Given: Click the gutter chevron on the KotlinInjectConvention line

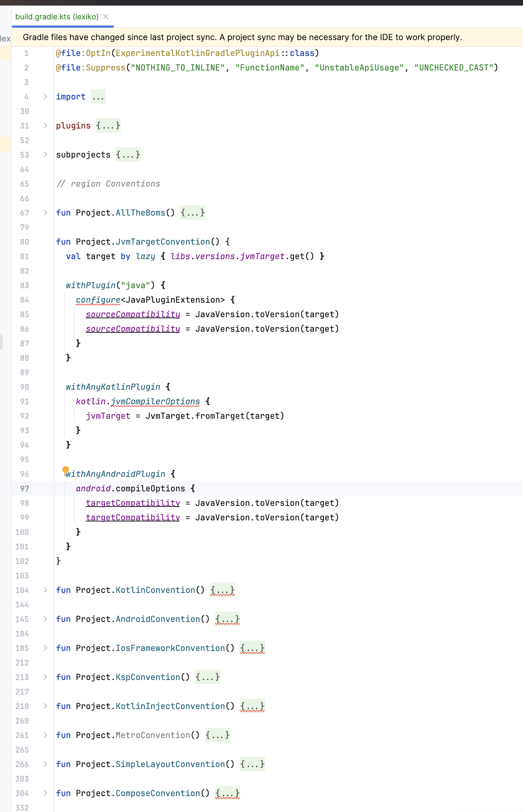Looking at the screenshot, I should [45, 706].
